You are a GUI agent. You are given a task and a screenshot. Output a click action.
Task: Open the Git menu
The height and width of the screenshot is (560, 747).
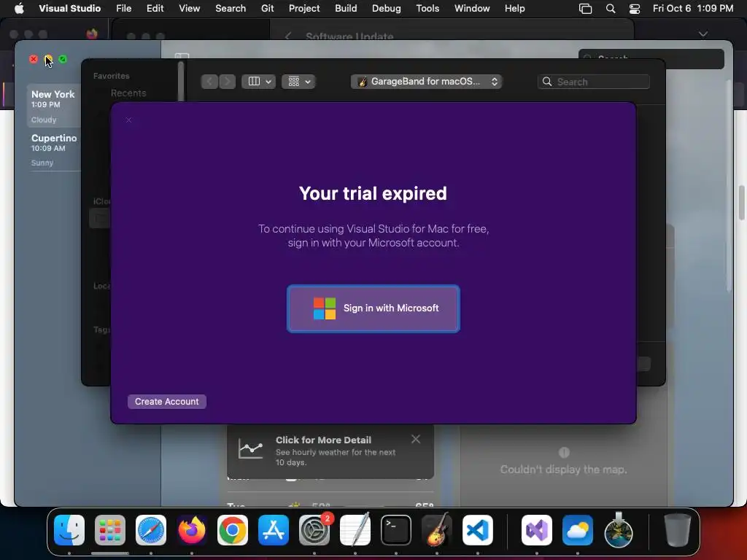pos(267,8)
